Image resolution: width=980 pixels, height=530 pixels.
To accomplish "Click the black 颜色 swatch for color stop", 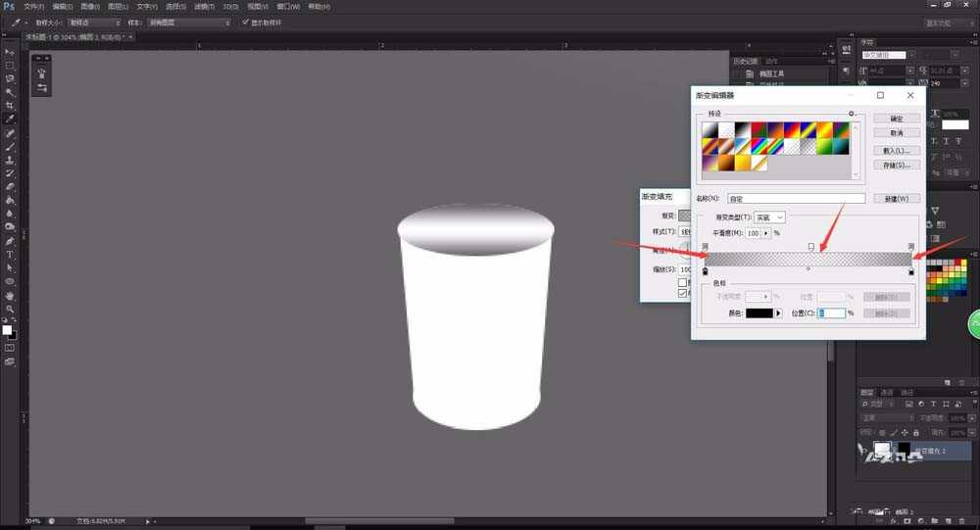I will click(x=759, y=313).
